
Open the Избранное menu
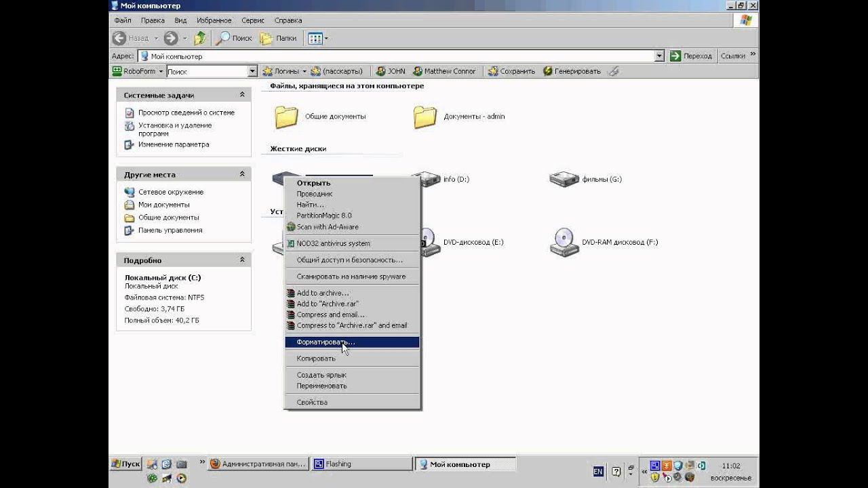click(x=213, y=20)
